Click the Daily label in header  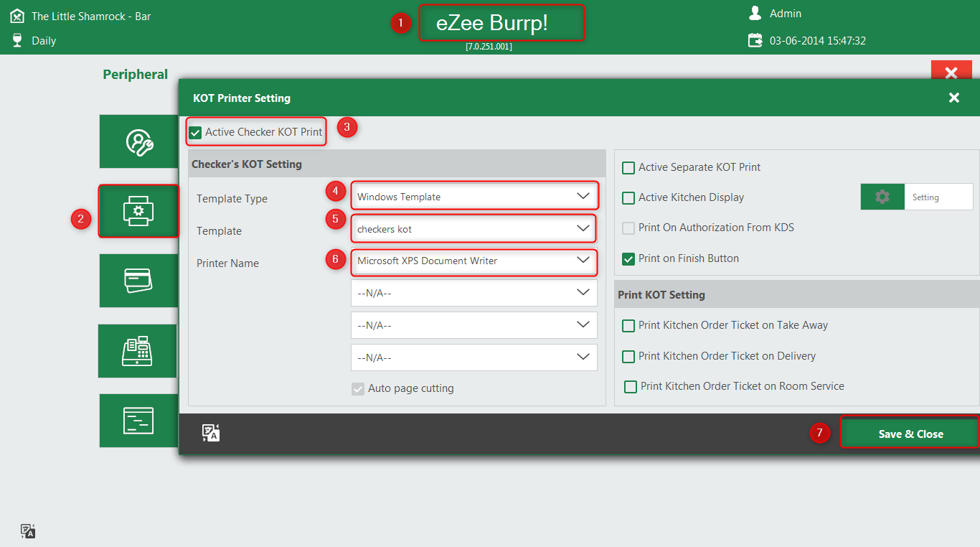point(44,41)
